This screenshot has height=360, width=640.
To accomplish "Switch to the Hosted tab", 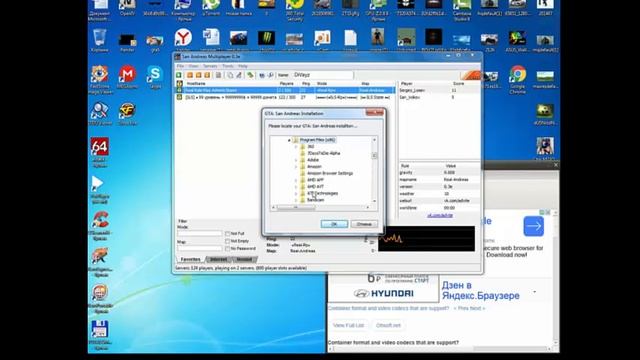I will tap(244, 259).
